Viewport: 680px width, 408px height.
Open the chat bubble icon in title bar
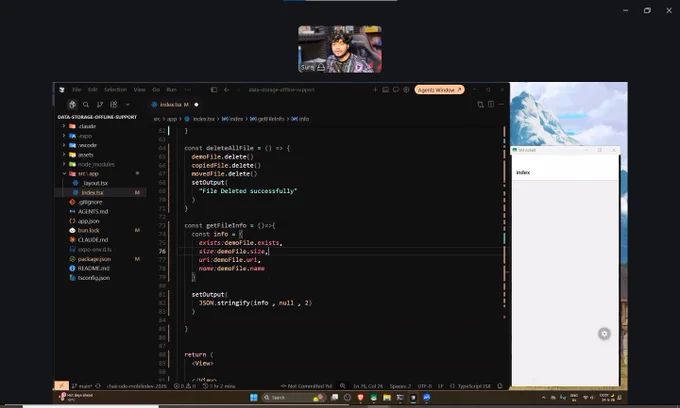click(396, 90)
